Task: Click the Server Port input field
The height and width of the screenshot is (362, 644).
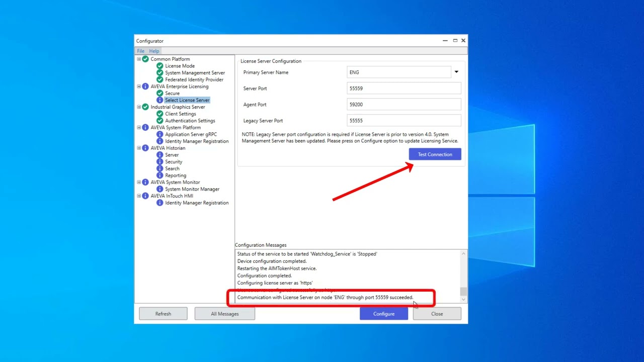Action: pos(404,88)
